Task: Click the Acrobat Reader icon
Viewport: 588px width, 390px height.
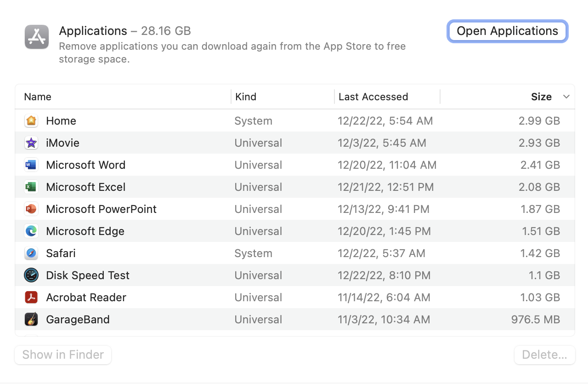Action: click(x=31, y=298)
